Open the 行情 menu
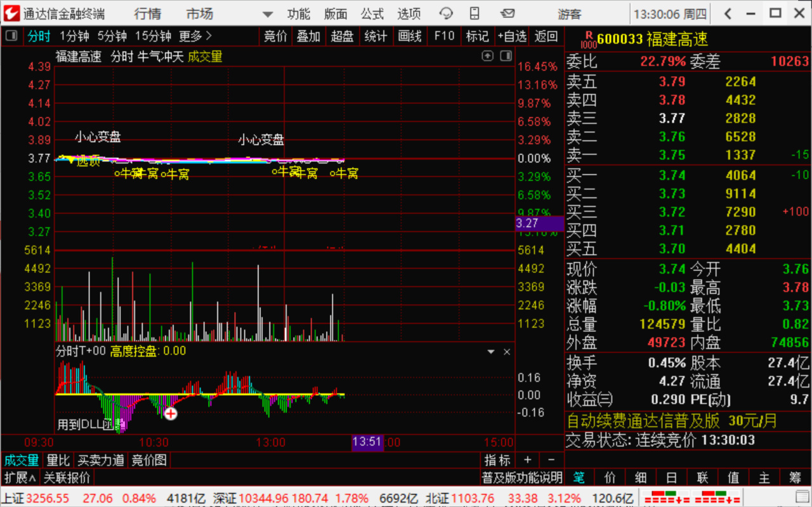 click(x=148, y=13)
